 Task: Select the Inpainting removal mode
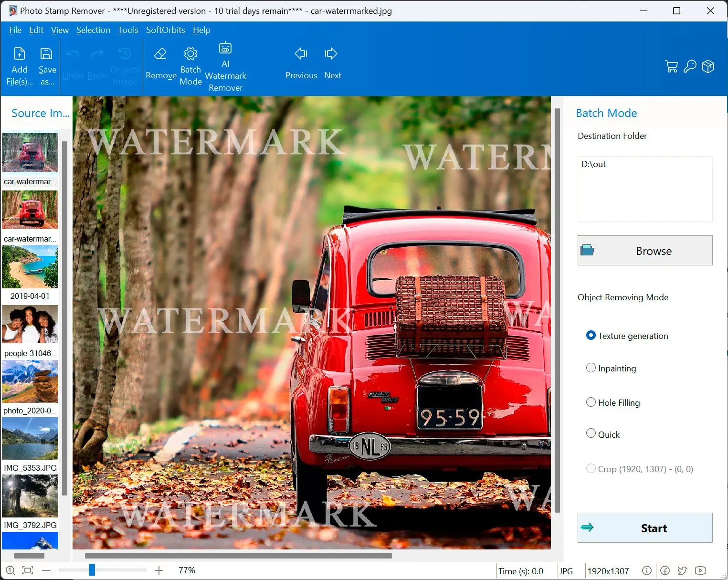tap(591, 368)
